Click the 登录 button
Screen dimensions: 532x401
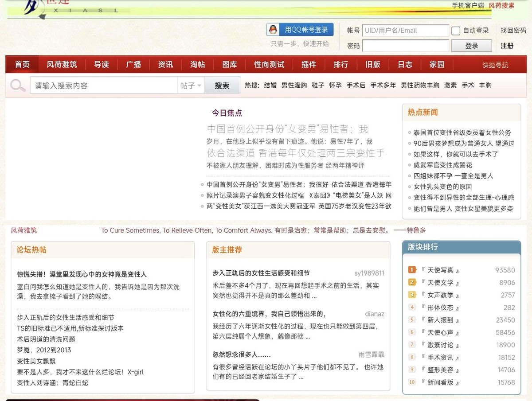click(472, 46)
